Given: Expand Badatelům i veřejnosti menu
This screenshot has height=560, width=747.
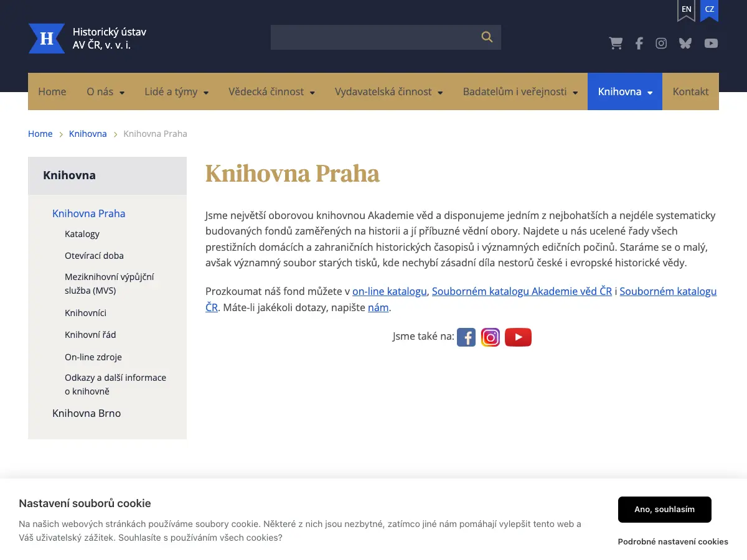Looking at the screenshot, I should click(x=520, y=91).
